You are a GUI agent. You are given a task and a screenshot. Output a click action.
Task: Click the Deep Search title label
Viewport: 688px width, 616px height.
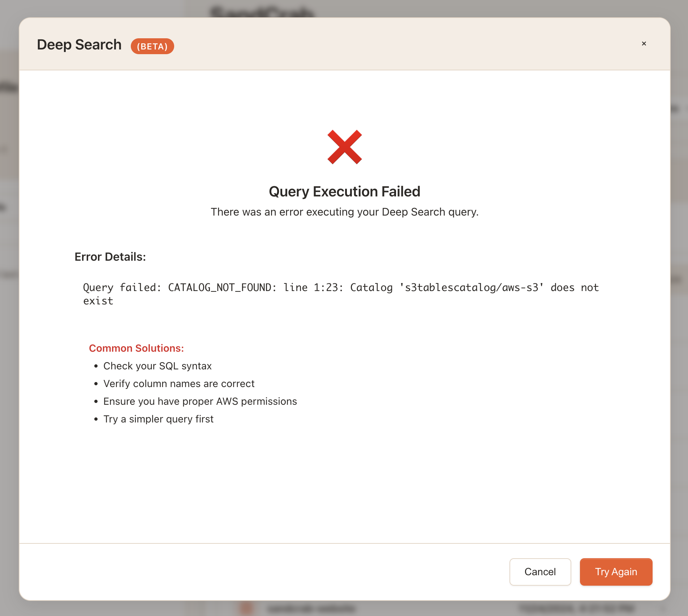tap(79, 44)
